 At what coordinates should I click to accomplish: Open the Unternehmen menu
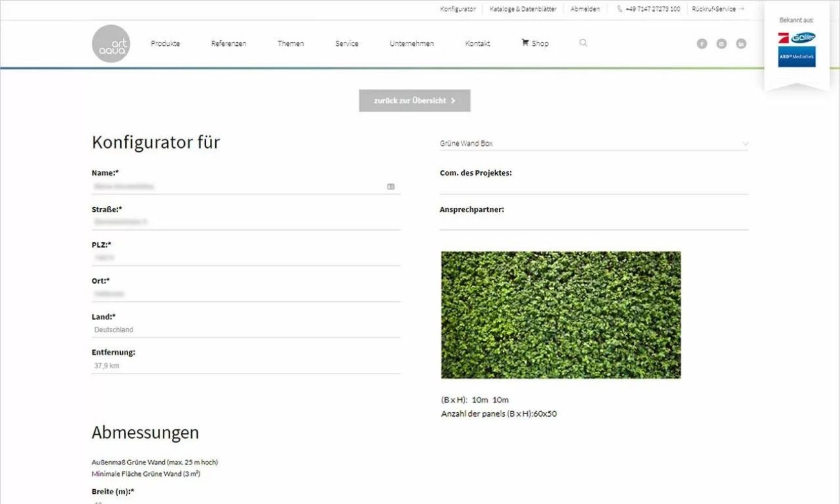[412, 43]
